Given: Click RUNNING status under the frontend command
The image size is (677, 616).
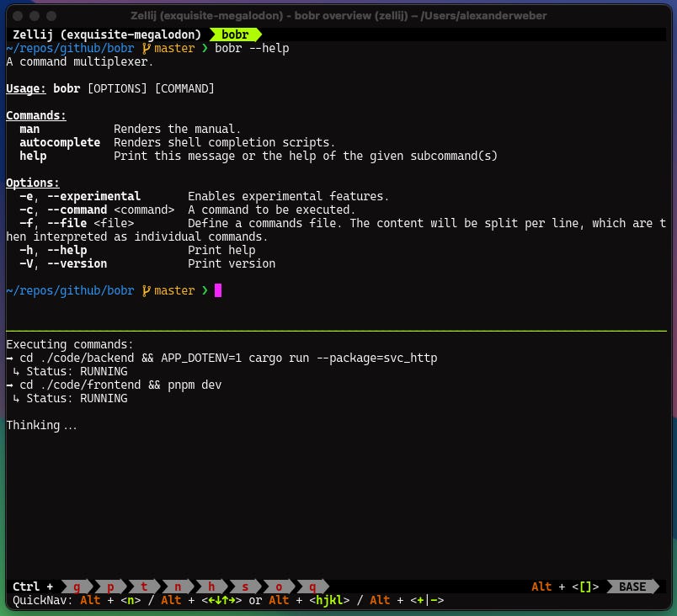Looking at the screenshot, I should pos(104,398).
